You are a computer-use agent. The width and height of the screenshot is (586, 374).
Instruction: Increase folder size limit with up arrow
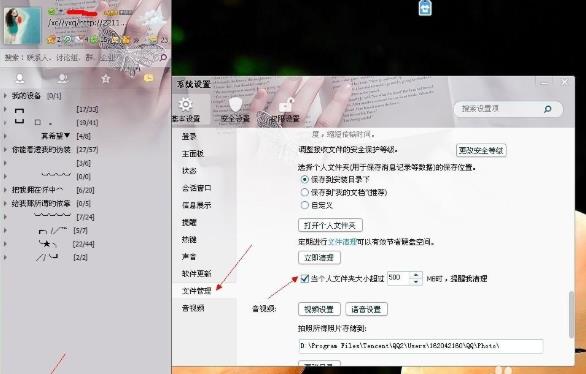click(416, 275)
